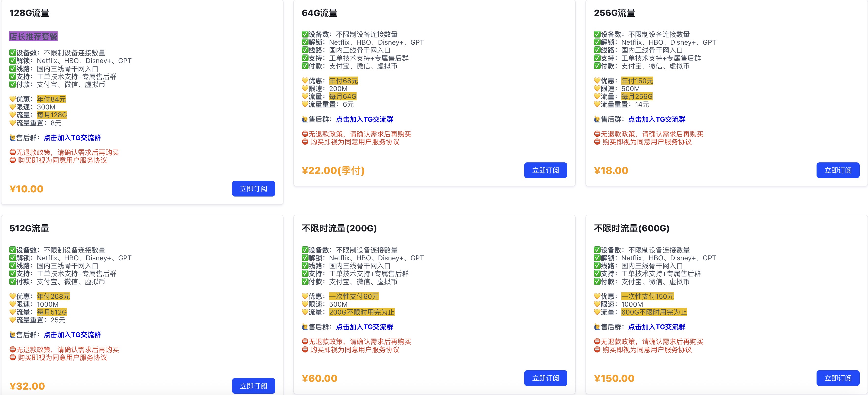Open TG group link in 64G流量 card

tap(365, 119)
